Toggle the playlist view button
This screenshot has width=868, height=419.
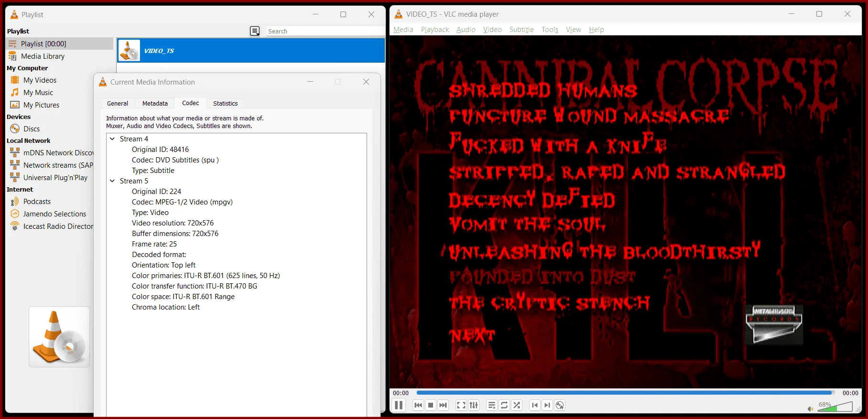[x=492, y=405]
